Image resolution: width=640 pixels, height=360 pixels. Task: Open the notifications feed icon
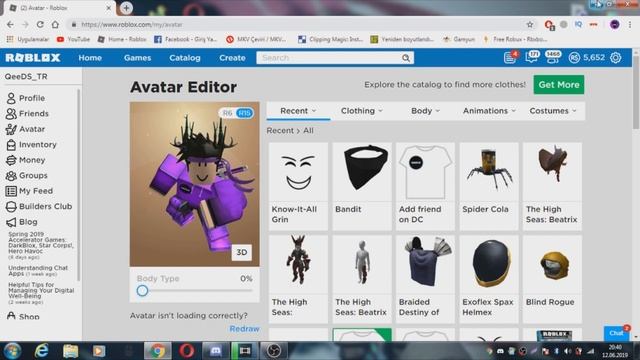[510, 58]
